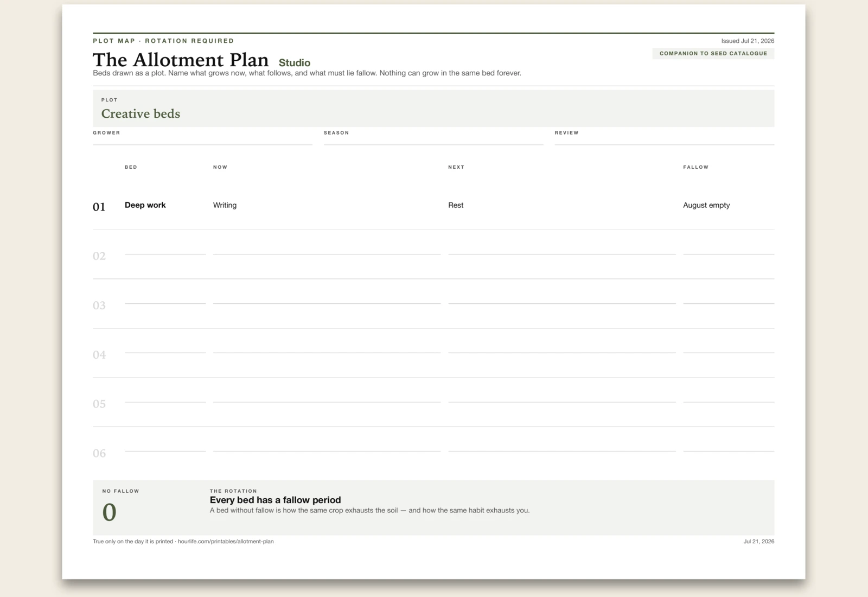Image resolution: width=868 pixels, height=597 pixels.
Task: Click the 'Writing' cell in row 01
Action: 225,205
